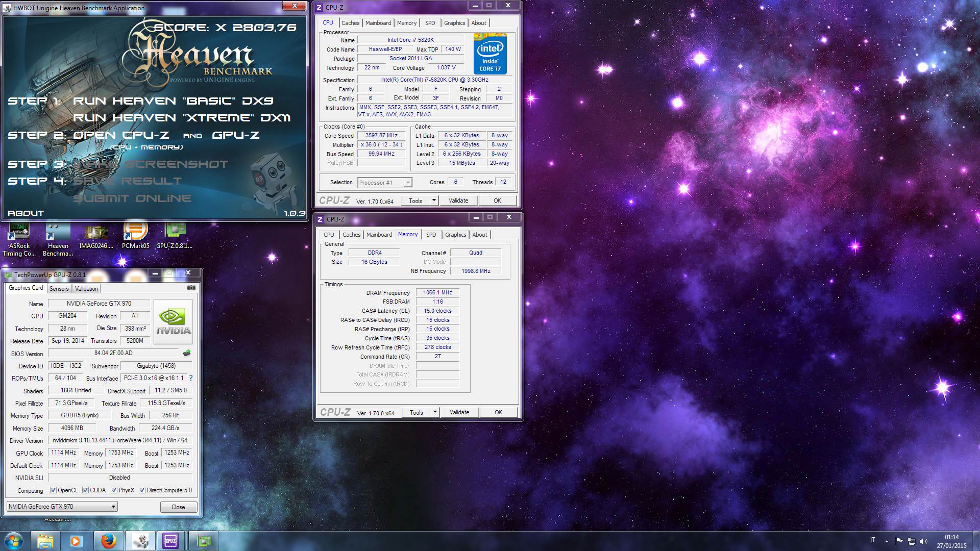
Task: Switch to the GPU-Z taskbar item
Action: (203, 541)
